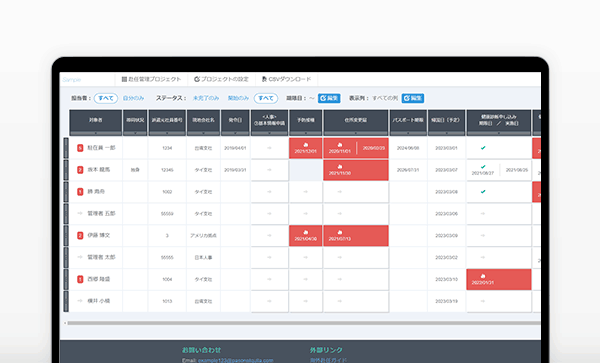This screenshot has width=600, height=363.
Task: Click green checkmark in 駐在員 一郎 health check cell
Action: click(x=483, y=148)
